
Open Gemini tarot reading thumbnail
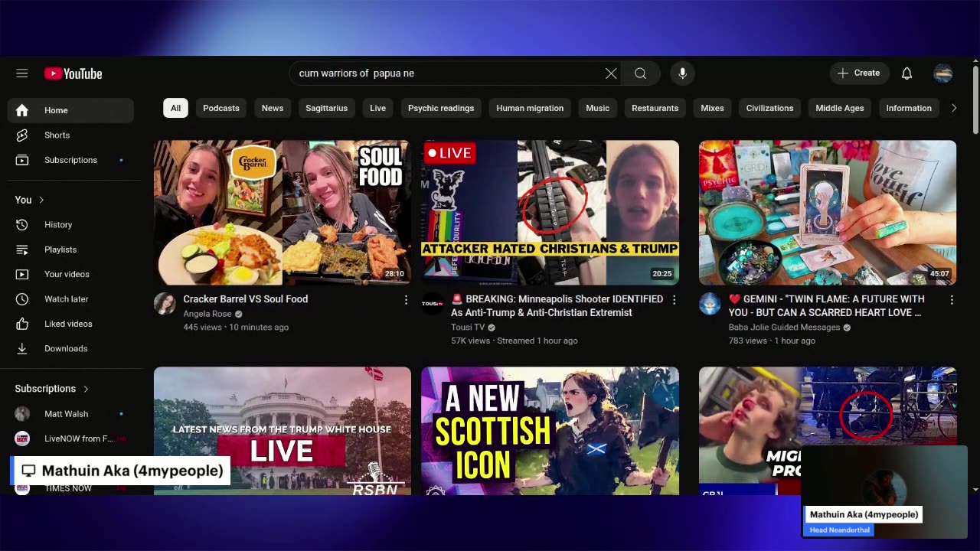click(x=828, y=212)
